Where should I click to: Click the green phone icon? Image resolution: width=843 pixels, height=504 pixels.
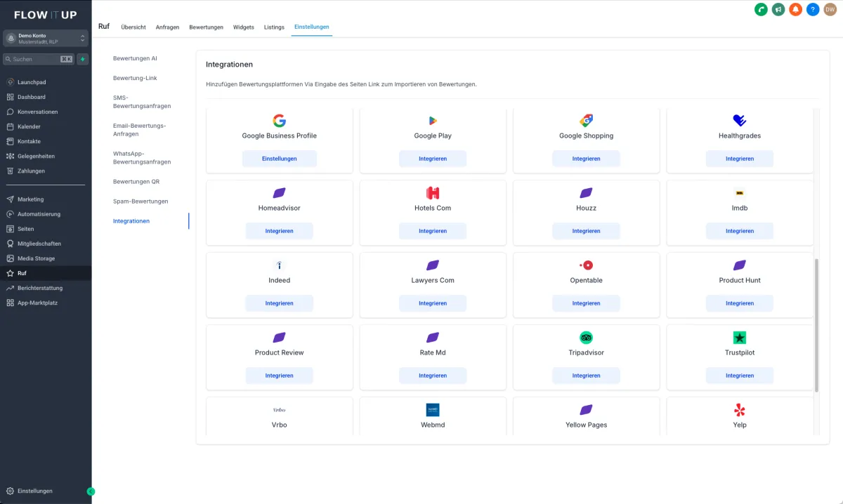tap(761, 9)
